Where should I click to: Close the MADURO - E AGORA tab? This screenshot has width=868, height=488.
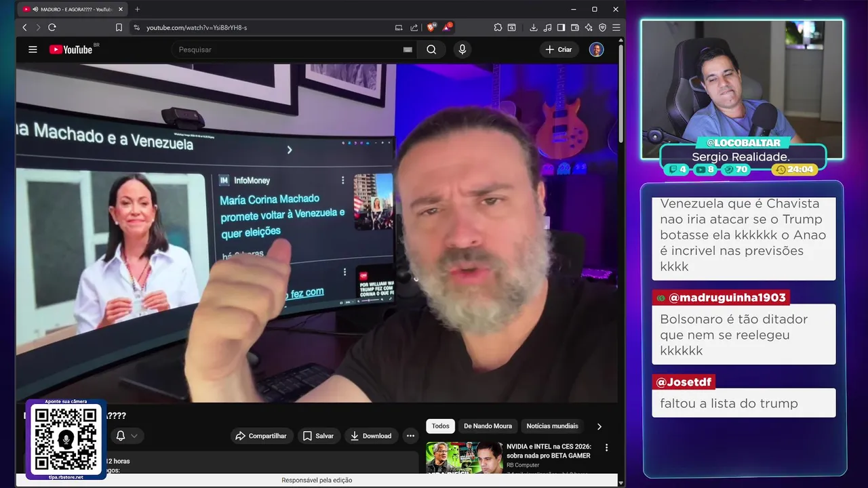pyautogui.click(x=121, y=9)
